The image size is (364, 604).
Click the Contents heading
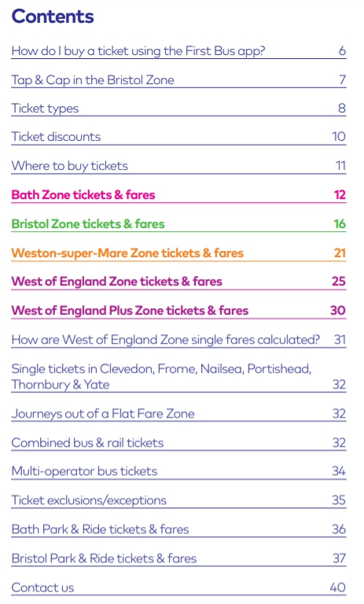53,17
